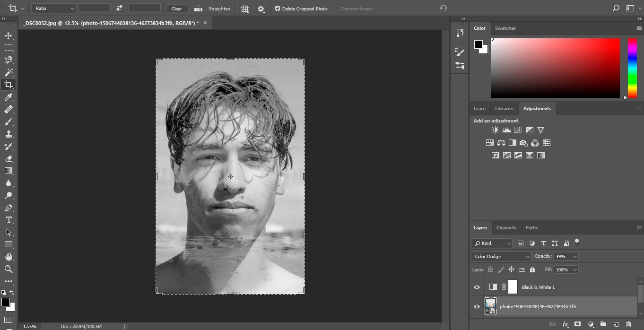Viewport: 644px width, 330px height.
Task: Click the rainbow hue slider strip
Action: click(x=632, y=68)
